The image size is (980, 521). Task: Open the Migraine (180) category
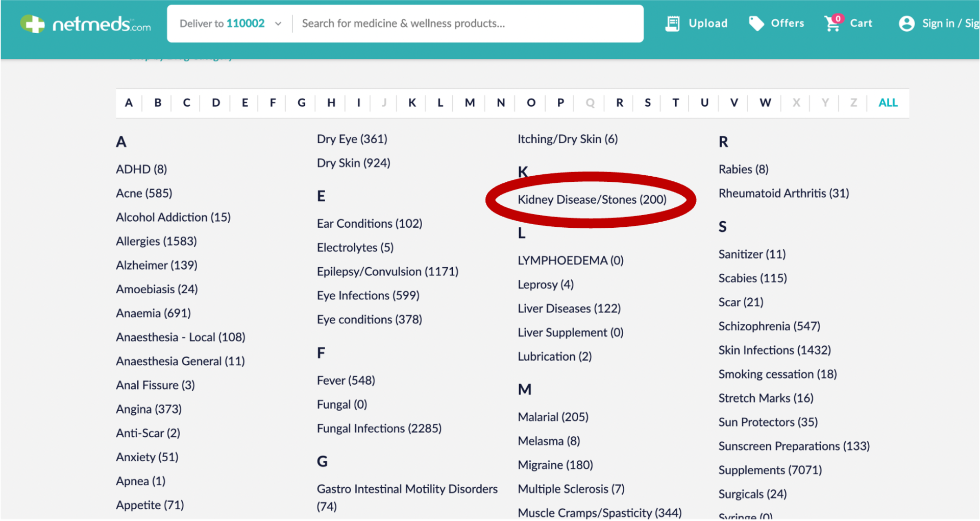[555, 465]
